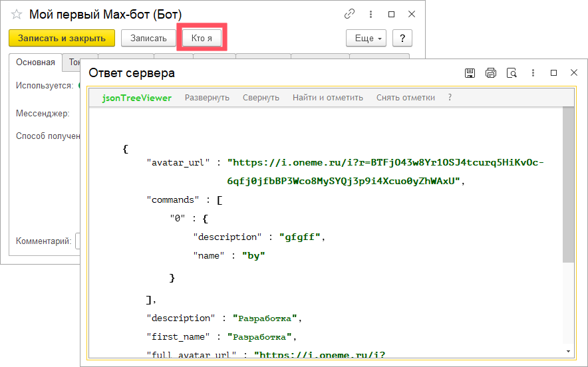Open the jsonTreeViewer question mark help
Viewport: 588px width, 367px height.
[x=450, y=98]
